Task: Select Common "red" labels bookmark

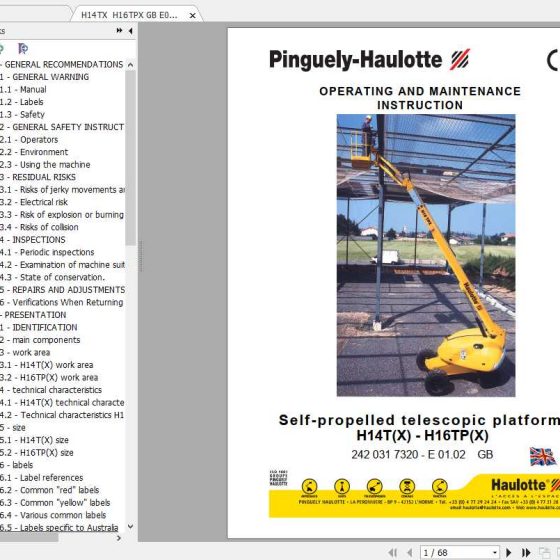Action: (49, 490)
